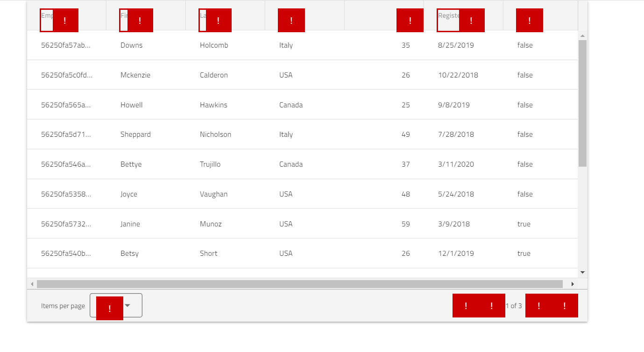Screen dimensions: 644x352
Task: Go to the previous page
Action: pos(491,305)
